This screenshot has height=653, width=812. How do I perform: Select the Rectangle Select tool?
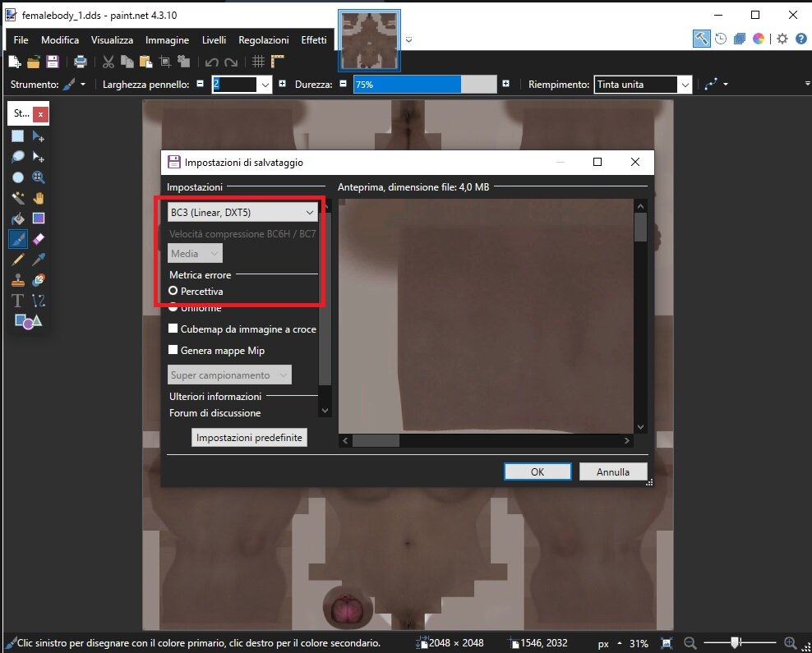[17, 136]
